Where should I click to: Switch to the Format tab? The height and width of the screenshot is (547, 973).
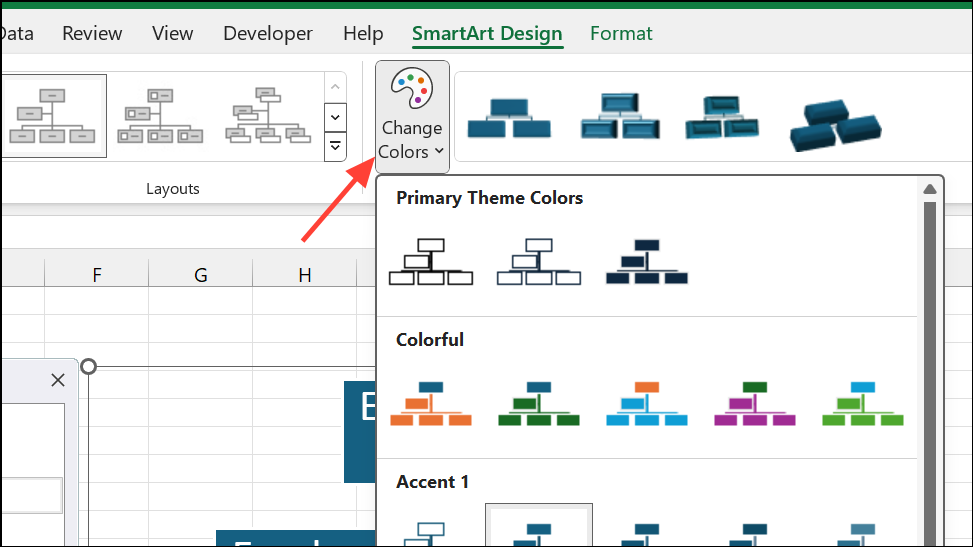(621, 33)
